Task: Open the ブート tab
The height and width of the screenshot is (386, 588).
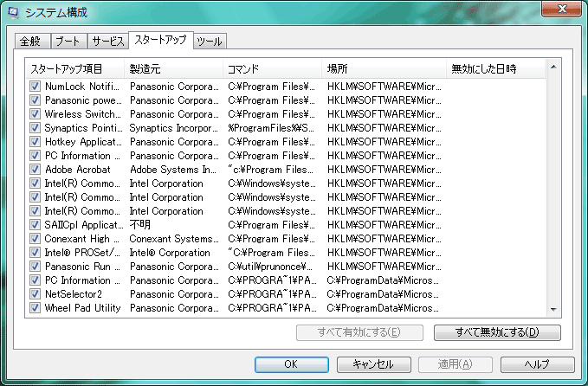Action: (x=68, y=41)
